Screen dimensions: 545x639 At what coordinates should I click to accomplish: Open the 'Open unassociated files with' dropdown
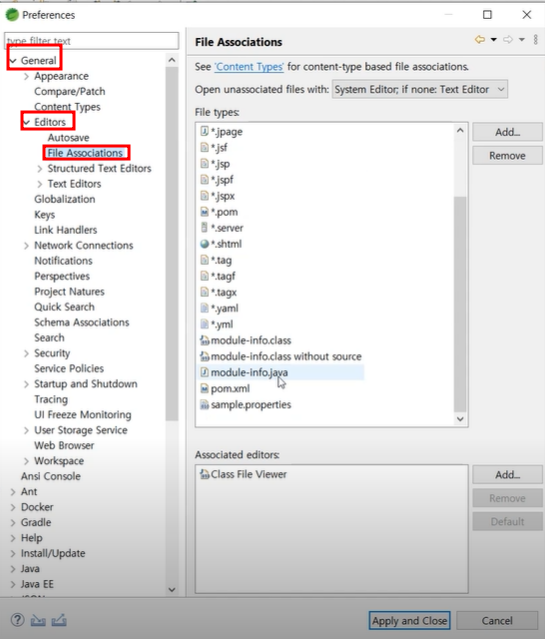419,89
